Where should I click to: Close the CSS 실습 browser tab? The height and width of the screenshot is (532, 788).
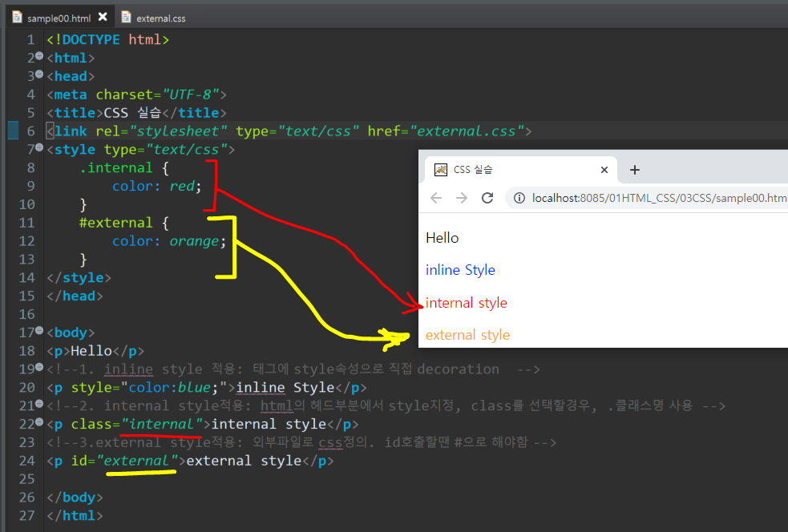click(x=604, y=170)
